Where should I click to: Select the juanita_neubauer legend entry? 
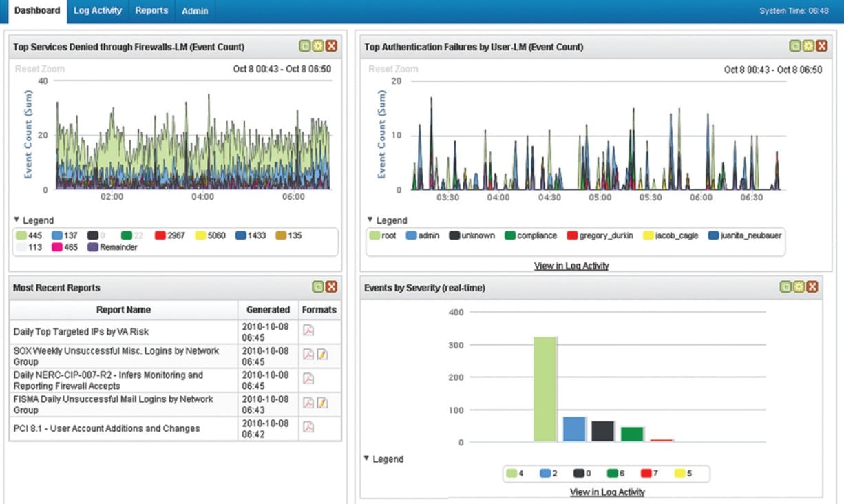[745, 235]
